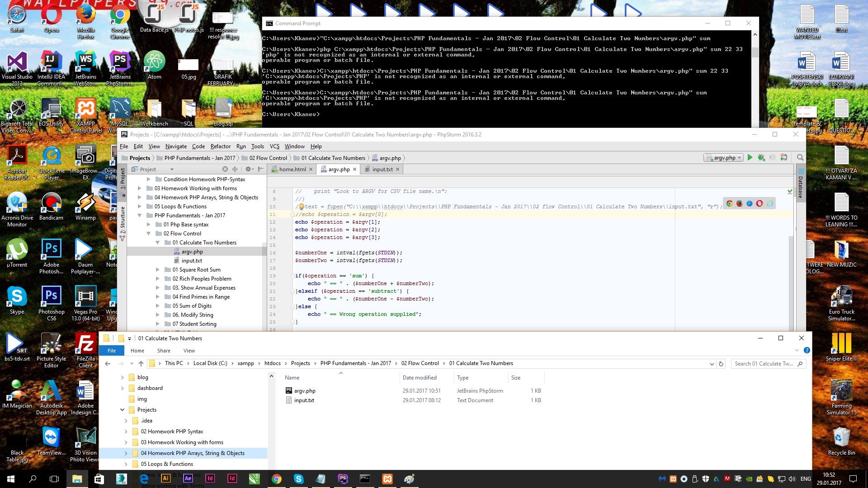Open the Navigate menu

tap(176, 146)
